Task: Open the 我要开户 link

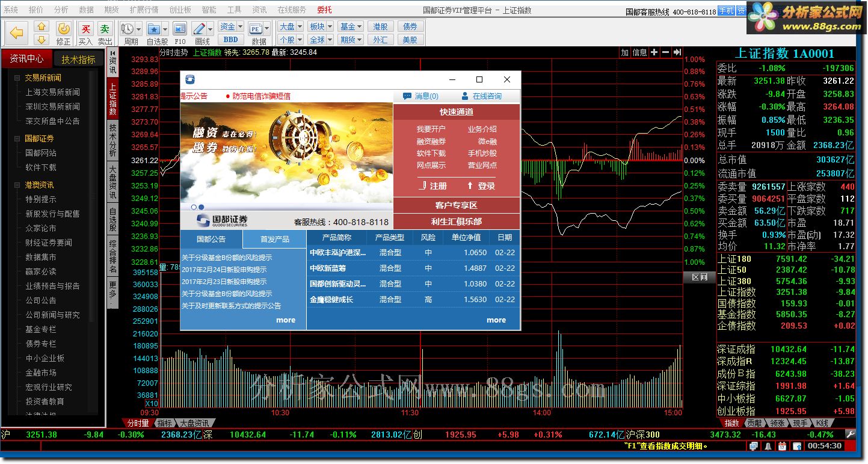Action: point(431,129)
